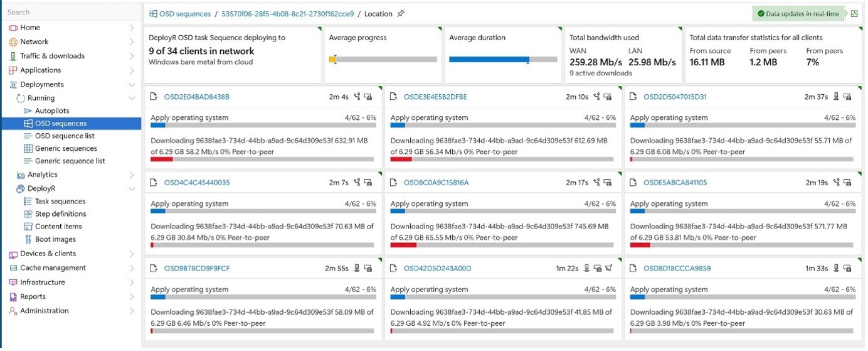Click the Network globe icon

point(13,42)
